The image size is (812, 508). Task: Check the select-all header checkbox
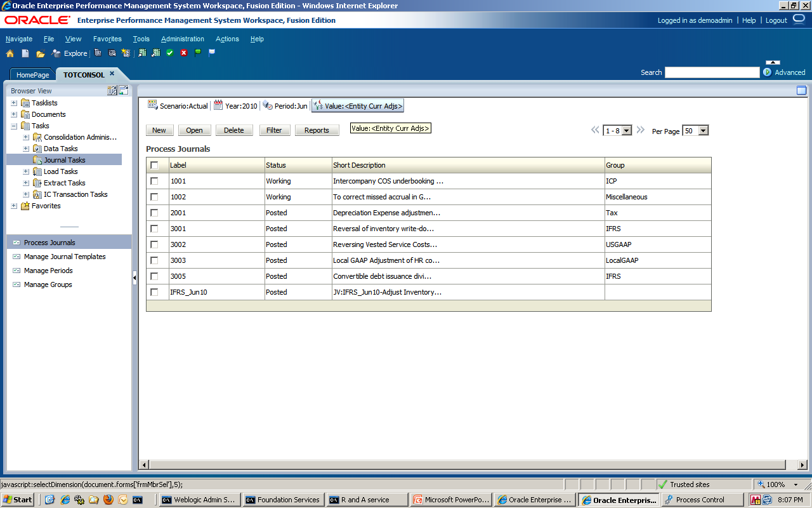154,165
